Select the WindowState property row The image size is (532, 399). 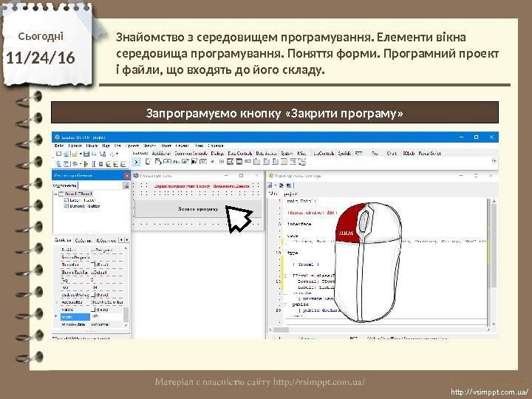coord(91,324)
